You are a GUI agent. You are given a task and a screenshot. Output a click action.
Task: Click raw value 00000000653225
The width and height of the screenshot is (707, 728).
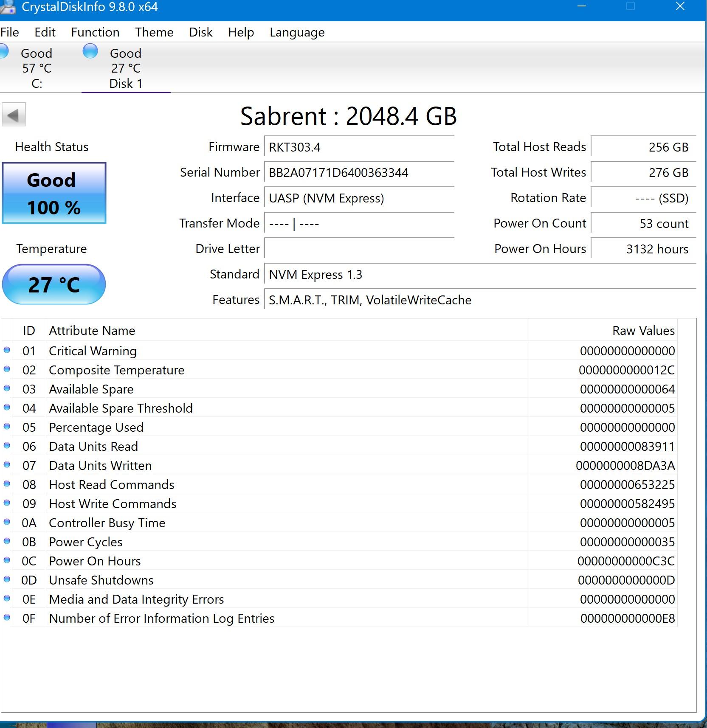[627, 485]
